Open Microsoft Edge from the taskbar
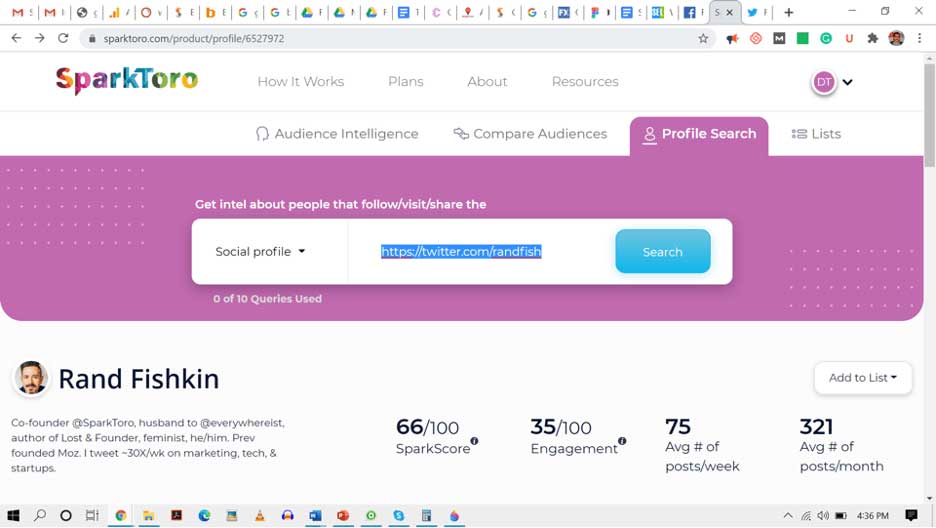This screenshot has height=528, width=936. 204,515
